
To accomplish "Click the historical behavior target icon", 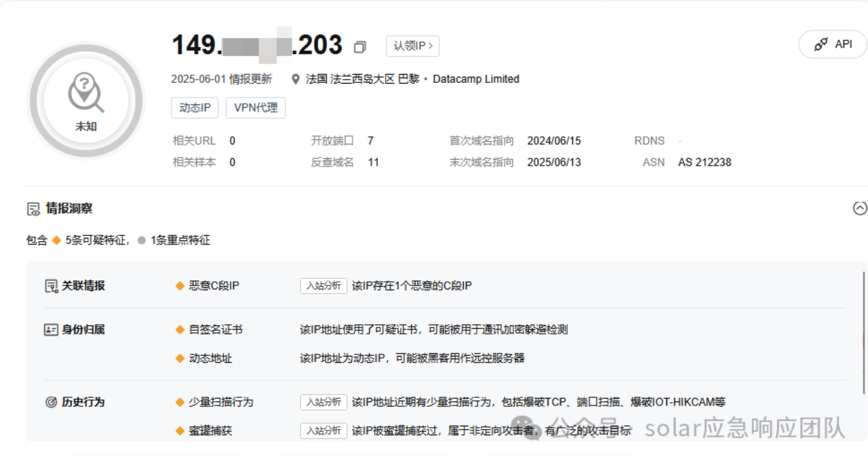I will point(51,402).
